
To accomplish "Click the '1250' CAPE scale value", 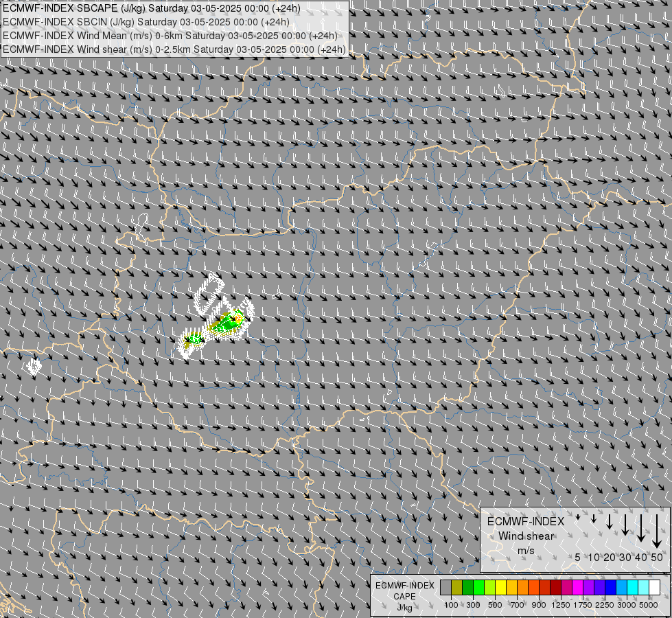I will point(561,605).
